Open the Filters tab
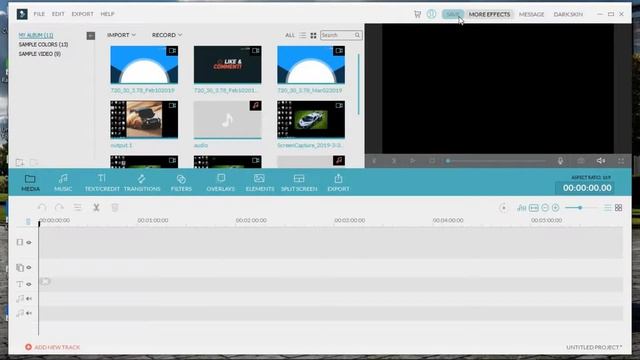This screenshot has width=640, height=360. click(x=181, y=182)
